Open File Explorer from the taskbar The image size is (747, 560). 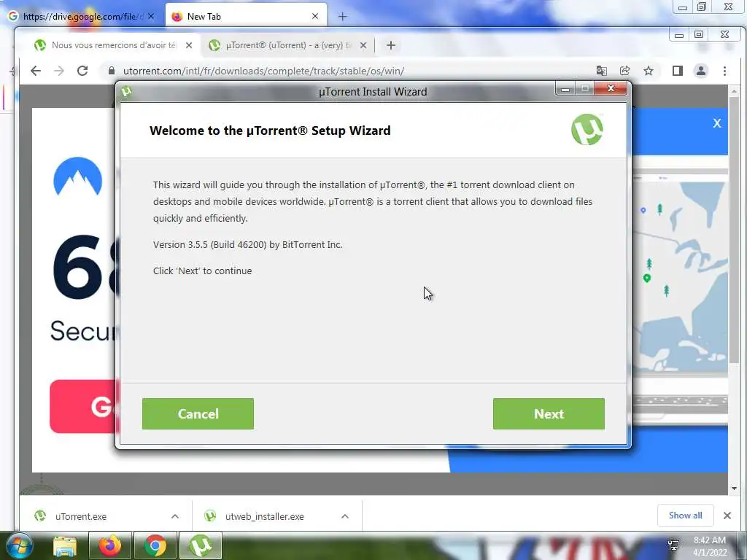coord(65,545)
